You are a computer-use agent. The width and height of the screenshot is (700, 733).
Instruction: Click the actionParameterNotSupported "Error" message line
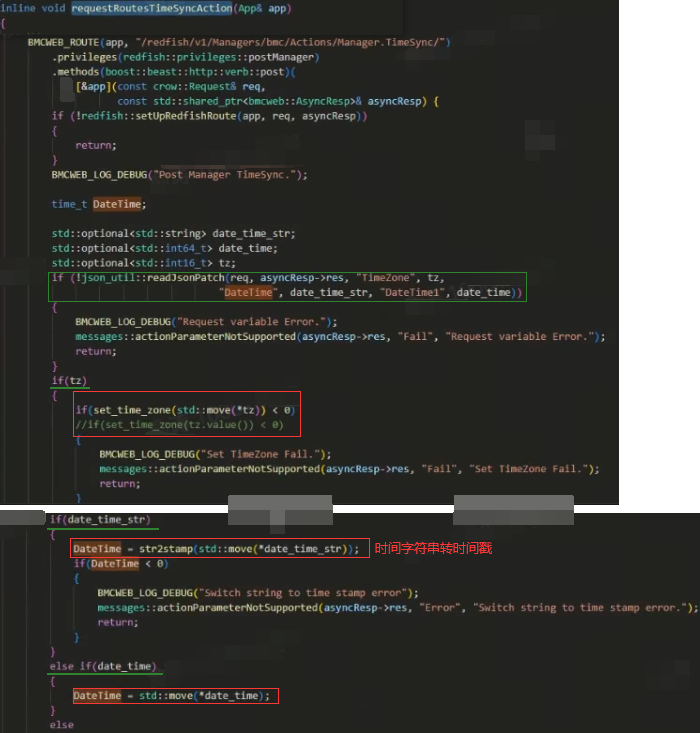pyautogui.click(x=398, y=608)
